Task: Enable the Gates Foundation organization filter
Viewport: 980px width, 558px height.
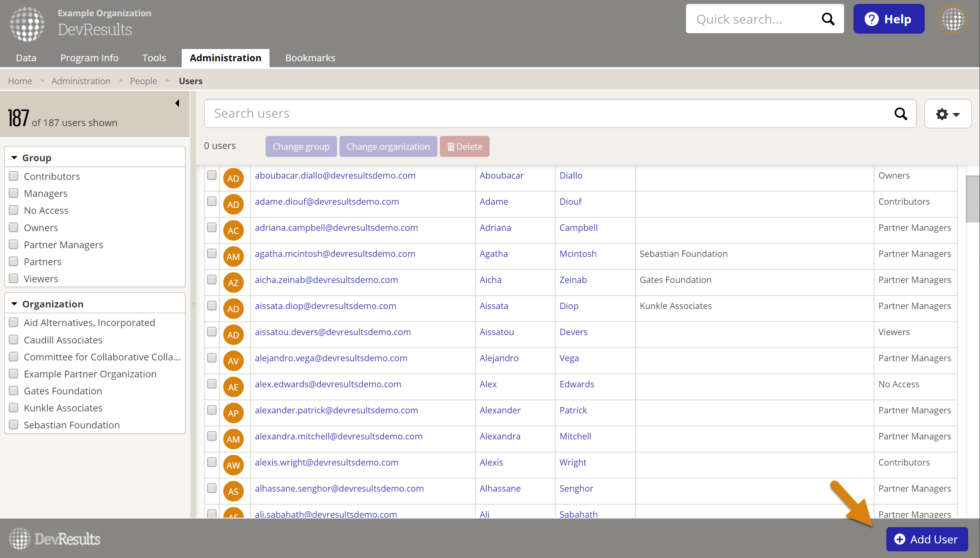Action: 14,391
